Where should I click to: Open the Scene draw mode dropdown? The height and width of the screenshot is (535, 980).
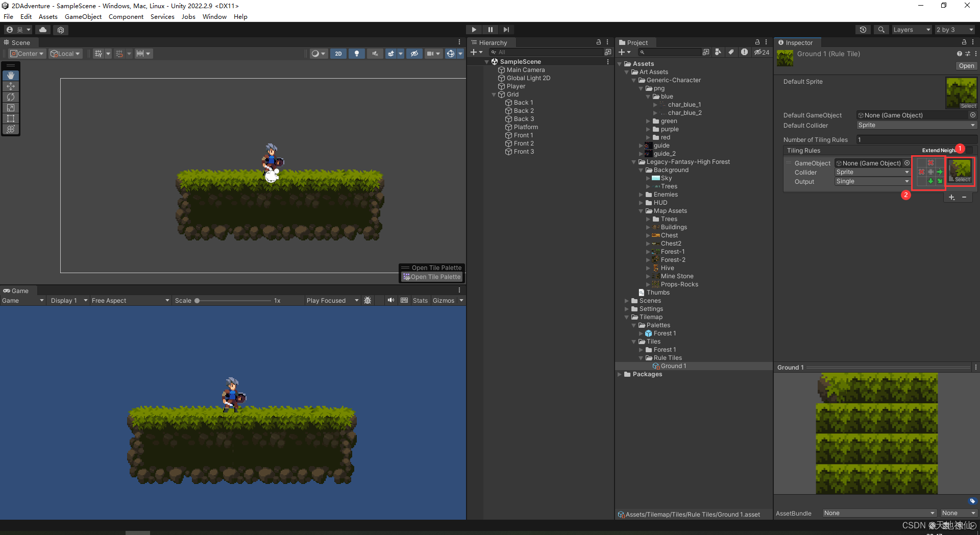point(318,54)
